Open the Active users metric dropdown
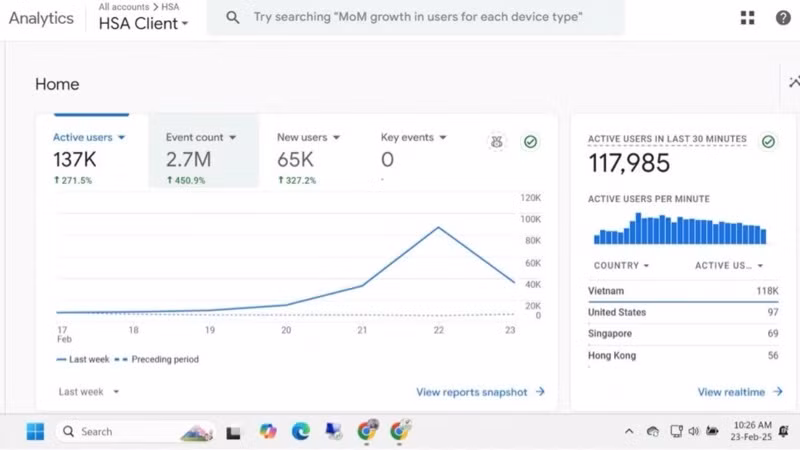This screenshot has width=800, height=450. [90, 137]
